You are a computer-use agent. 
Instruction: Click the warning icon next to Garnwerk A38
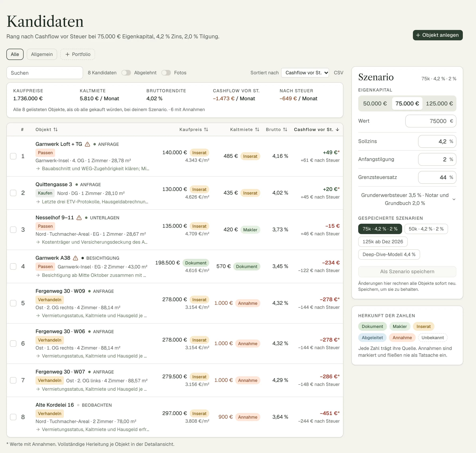[x=75, y=258]
